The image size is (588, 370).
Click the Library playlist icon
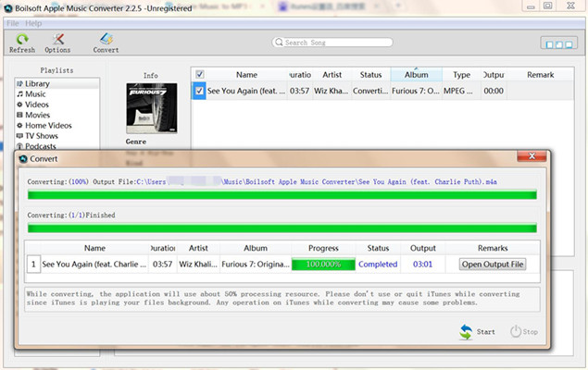(x=19, y=83)
